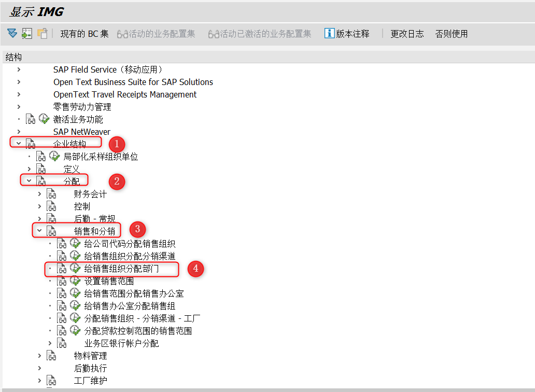
Task: Click 活动已激活的业务配置集 button
Action: 260,34
